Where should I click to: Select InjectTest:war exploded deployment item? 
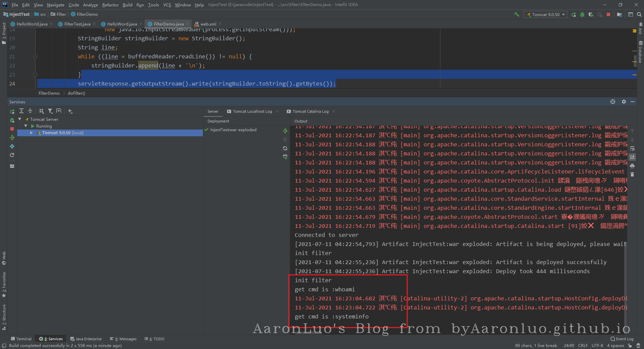tap(233, 130)
